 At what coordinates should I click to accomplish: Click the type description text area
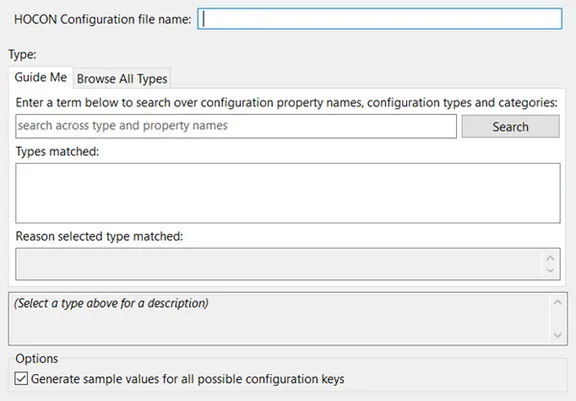coord(288,319)
